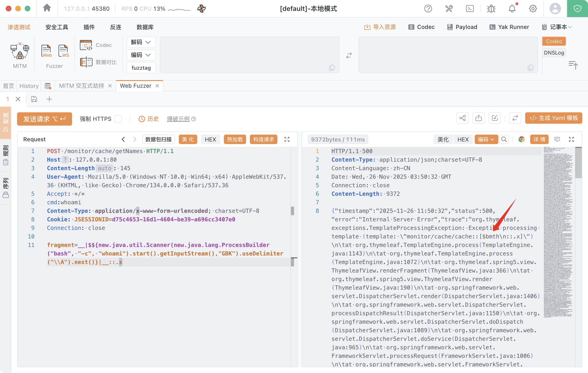The height and width of the screenshot is (373, 588).
Task: Open the Web Fuzzer icon
Action: click(x=46, y=51)
